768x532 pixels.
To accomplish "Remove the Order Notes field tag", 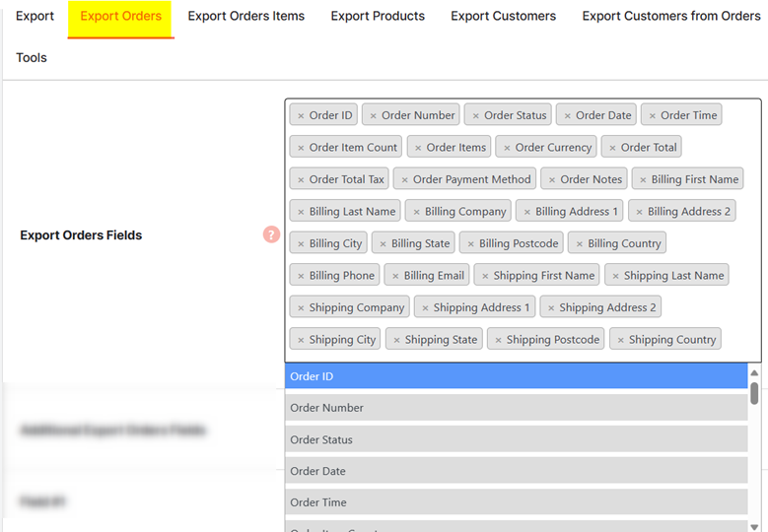I will click(552, 180).
